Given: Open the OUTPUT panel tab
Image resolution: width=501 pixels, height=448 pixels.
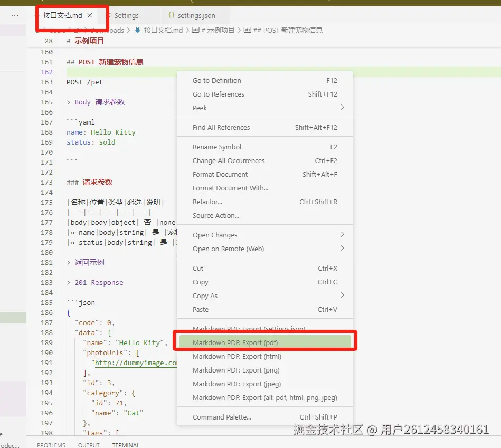Looking at the screenshot, I should click(89, 445).
